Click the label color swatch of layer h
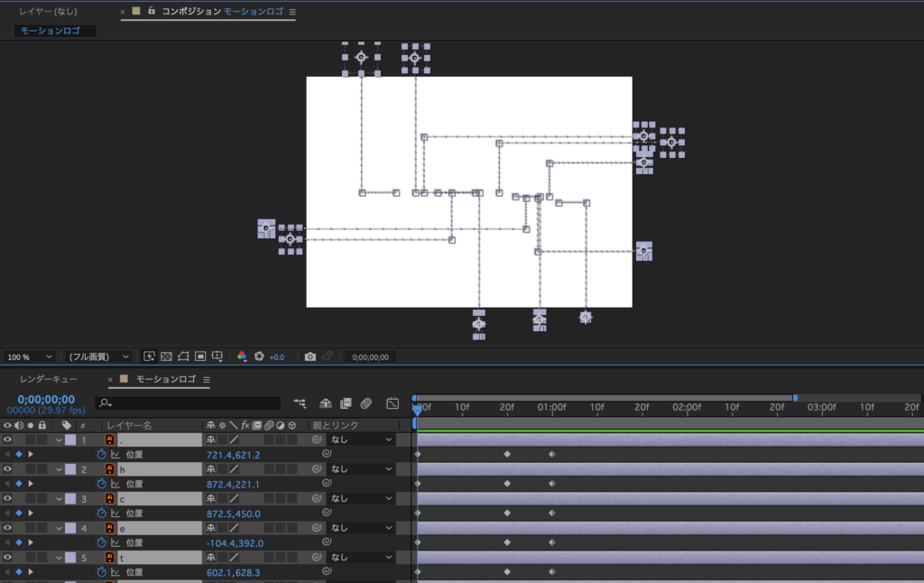924x583 pixels. 70,469
